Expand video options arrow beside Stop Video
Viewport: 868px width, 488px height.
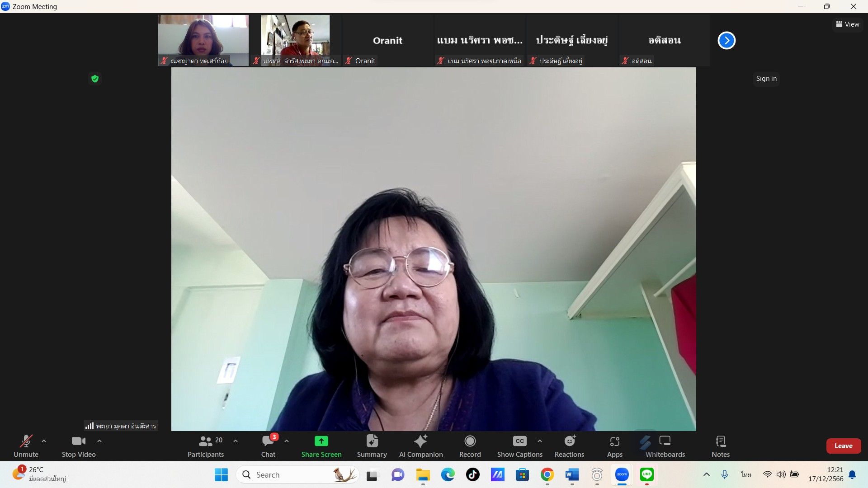click(99, 441)
